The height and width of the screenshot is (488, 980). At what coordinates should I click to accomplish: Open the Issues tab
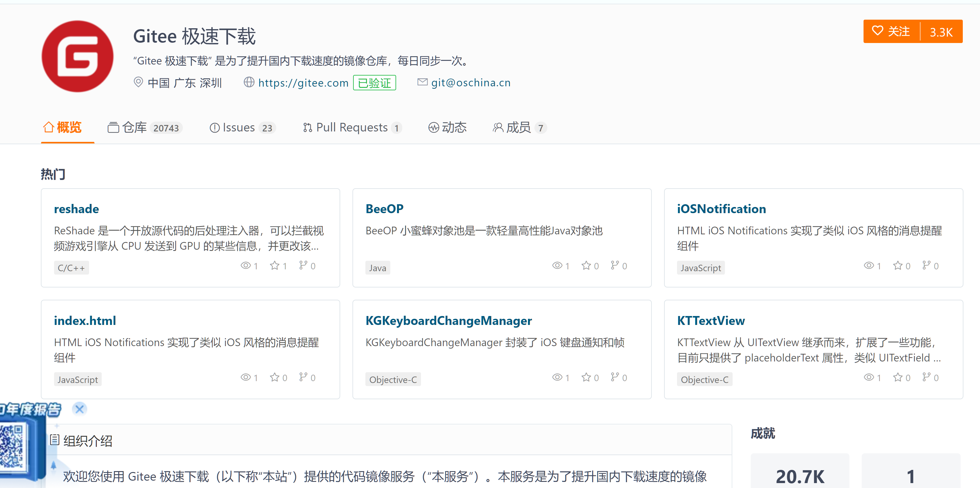coord(243,127)
